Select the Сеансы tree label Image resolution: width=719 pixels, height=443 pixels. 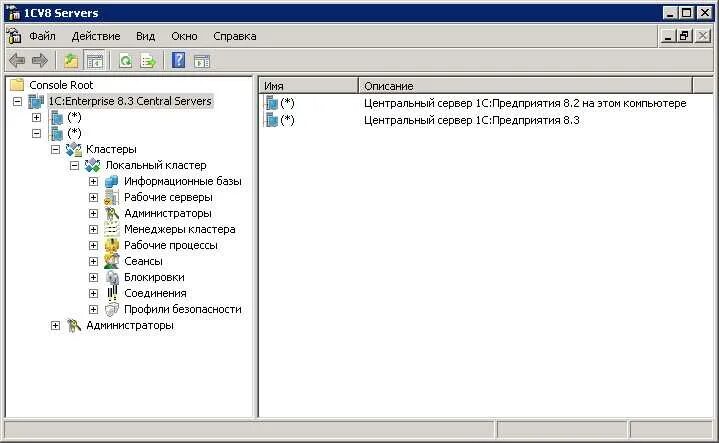point(143,261)
